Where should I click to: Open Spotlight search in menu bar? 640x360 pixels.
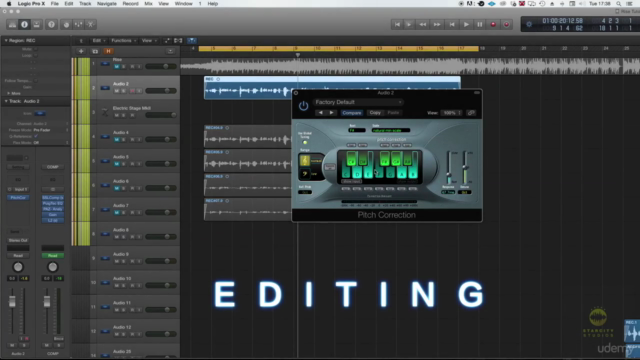point(619,4)
